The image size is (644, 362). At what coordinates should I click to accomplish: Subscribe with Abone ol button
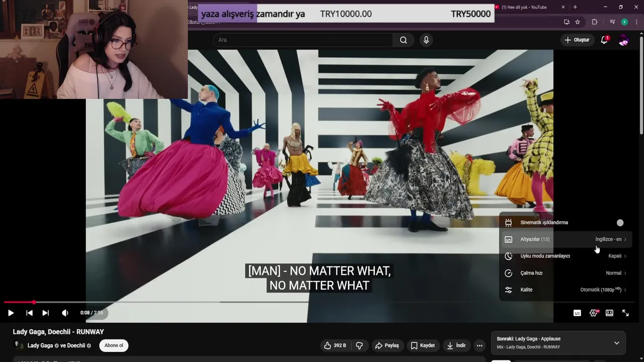pyautogui.click(x=114, y=345)
